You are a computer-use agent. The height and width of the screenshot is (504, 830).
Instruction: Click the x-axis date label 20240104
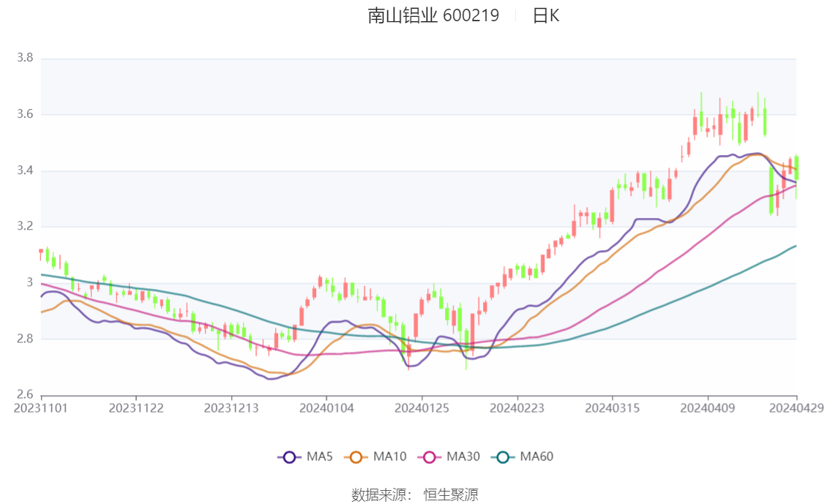coord(326,408)
